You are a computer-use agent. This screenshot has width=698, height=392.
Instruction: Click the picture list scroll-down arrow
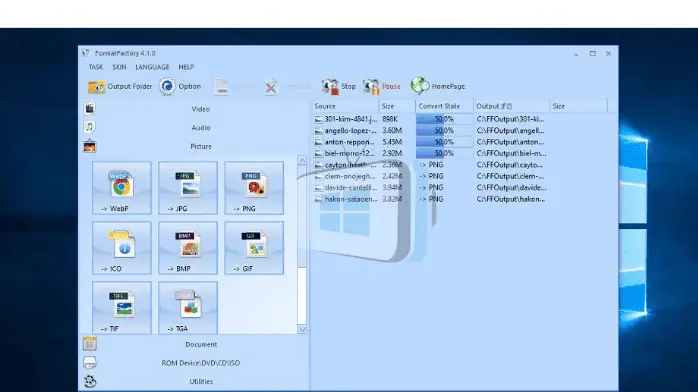pos(302,330)
